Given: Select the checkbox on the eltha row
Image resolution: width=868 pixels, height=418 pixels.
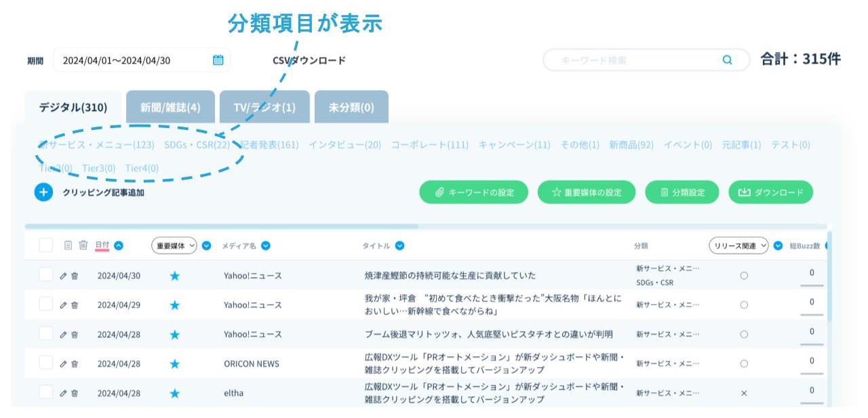Looking at the screenshot, I should point(45,392).
